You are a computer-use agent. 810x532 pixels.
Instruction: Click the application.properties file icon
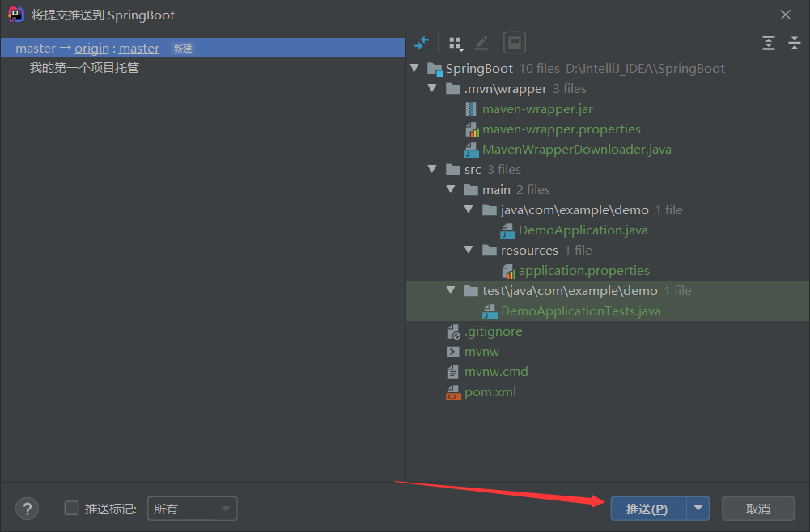[x=508, y=271]
